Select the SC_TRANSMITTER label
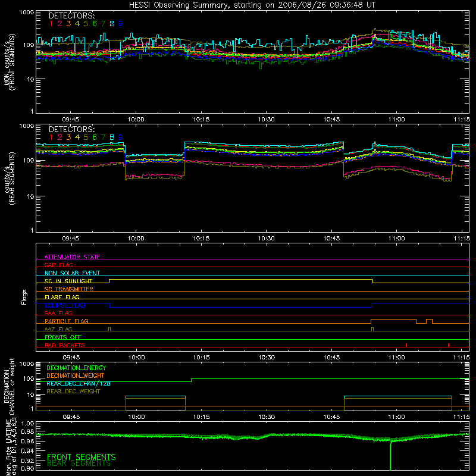This screenshot has width=476, height=476. (x=68, y=289)
